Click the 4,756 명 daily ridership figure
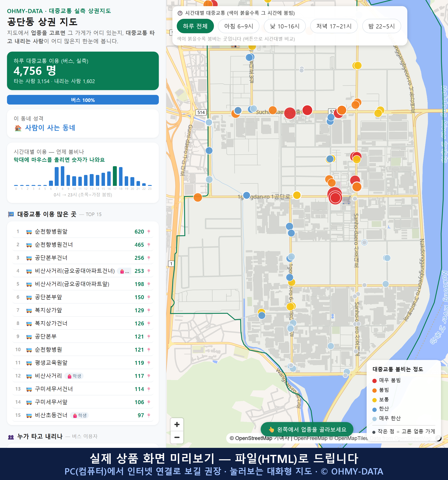This screenshot has width=448, height=480. [x=35, y=71]
